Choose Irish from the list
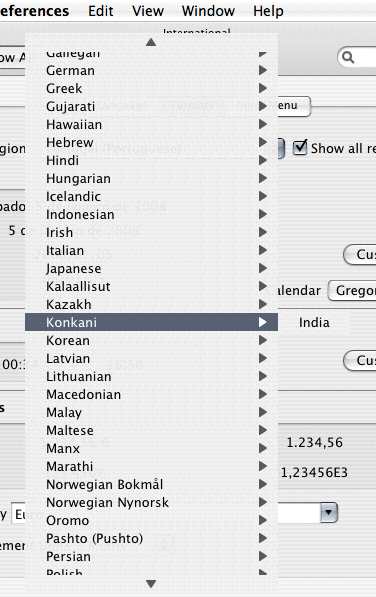The image size is (376, 597). pos(151,232)
